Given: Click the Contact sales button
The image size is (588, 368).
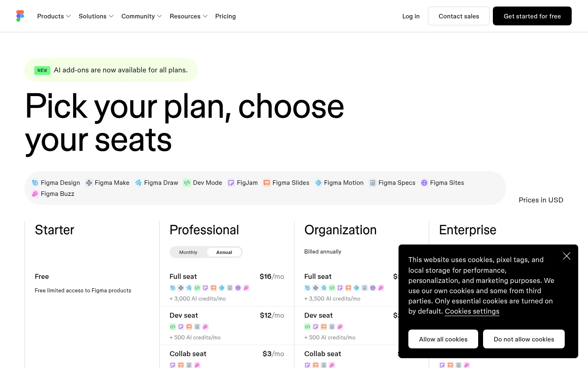Looking at the screenshot, I should [459, 16].
